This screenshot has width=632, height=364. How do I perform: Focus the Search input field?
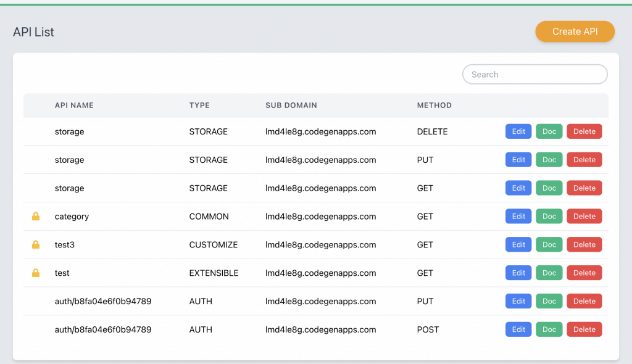(534, 75)
